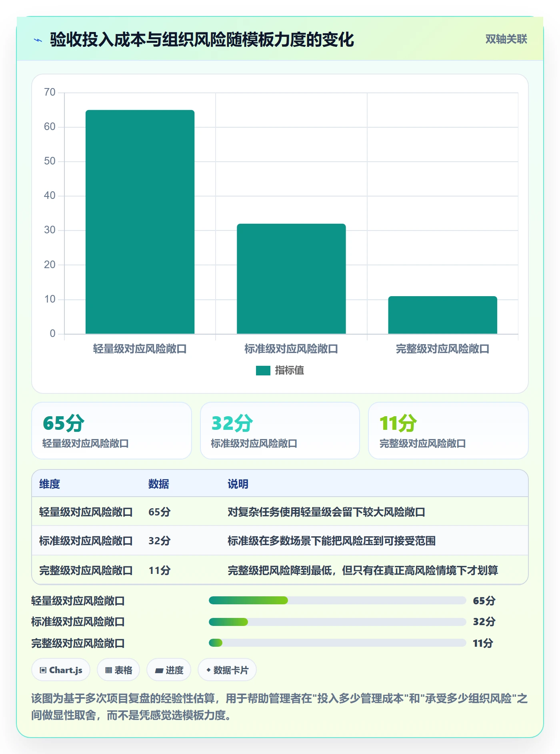Click the 完整级对应风险敞口 chart bar
Viewport: 560px width, 754px height.
(x=442, y=315)
